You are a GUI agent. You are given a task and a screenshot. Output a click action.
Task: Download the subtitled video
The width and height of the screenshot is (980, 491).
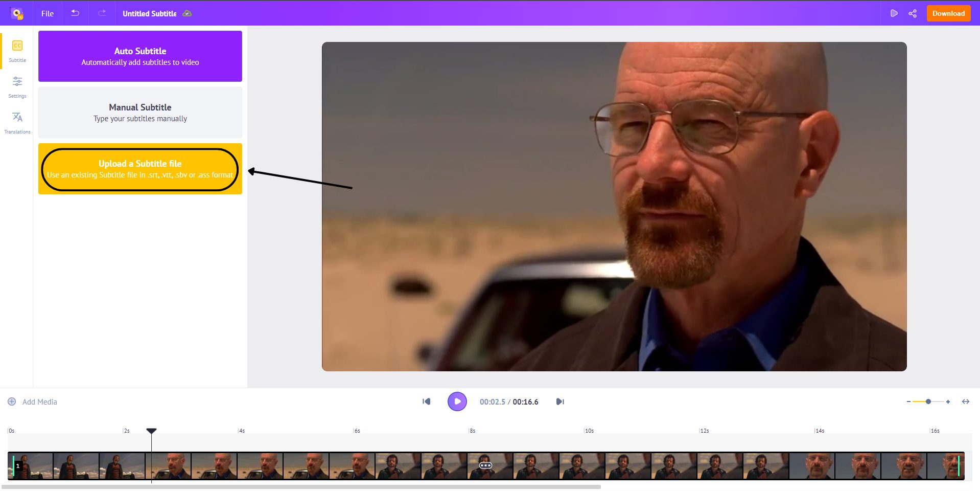(948, 13)
